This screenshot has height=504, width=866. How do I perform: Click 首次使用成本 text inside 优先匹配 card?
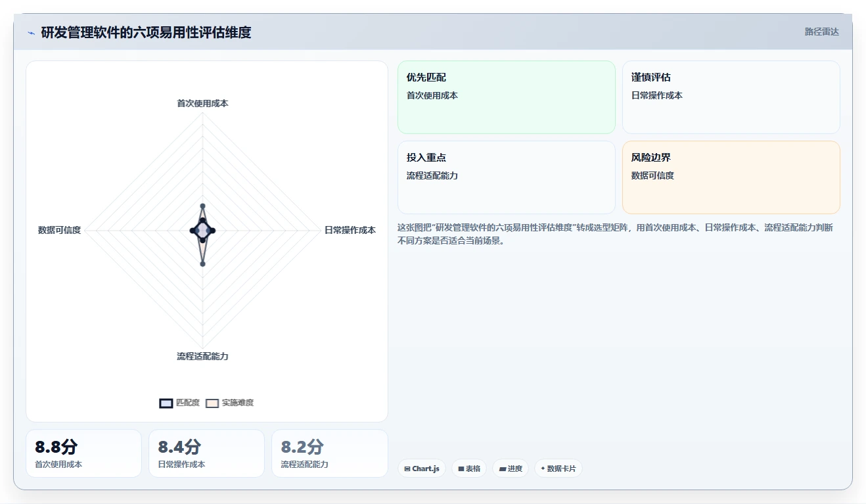(432, 95)
